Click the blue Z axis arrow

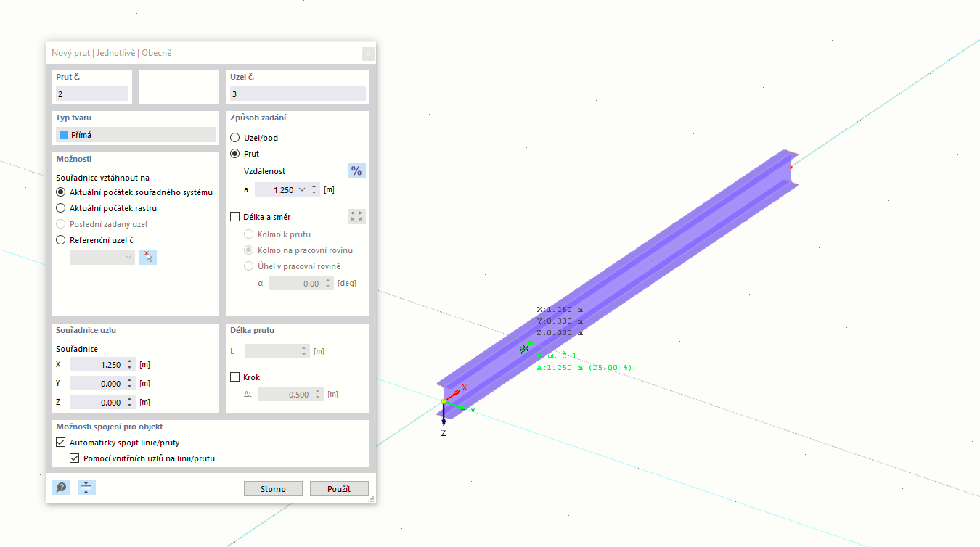click(444, 415)
